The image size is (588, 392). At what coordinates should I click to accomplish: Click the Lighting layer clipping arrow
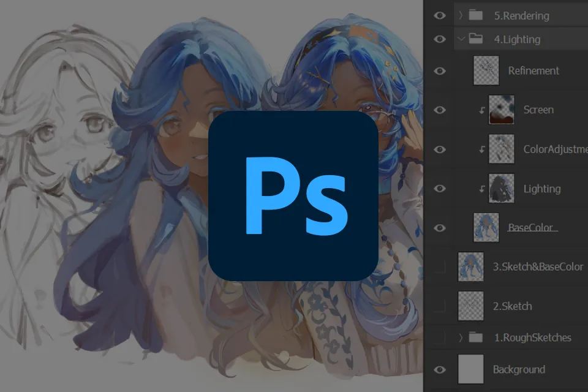point(482,189)
